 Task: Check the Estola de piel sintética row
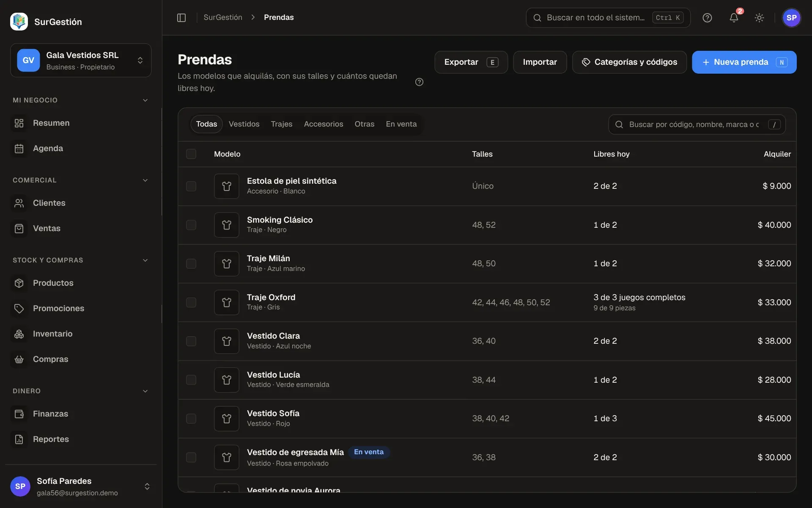click(x=191, y=186)
